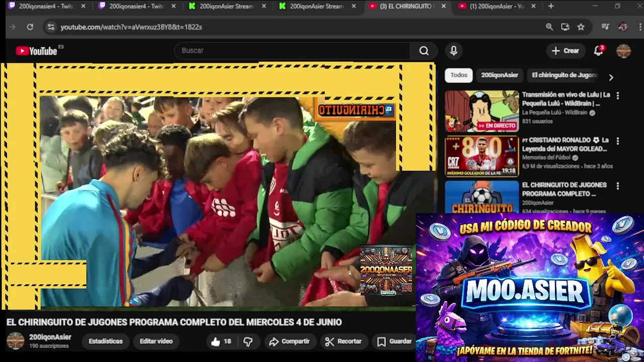This screenshot has width=644, height=362.
Task: Open the 200iqonAsier channel name link
Action: pos(50,337)
